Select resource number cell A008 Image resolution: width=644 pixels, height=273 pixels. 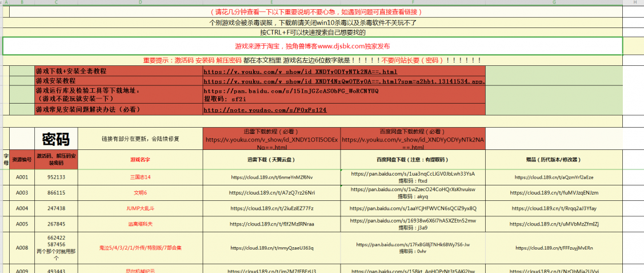[x=22, y=248]
